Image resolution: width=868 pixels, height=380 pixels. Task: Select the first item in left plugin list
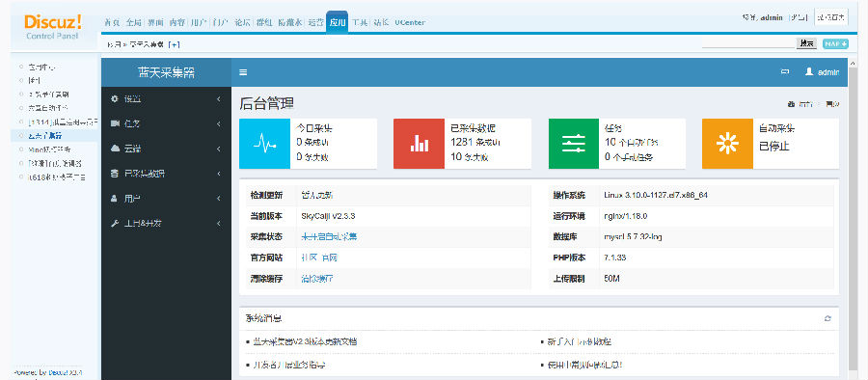tap(41, 67)
